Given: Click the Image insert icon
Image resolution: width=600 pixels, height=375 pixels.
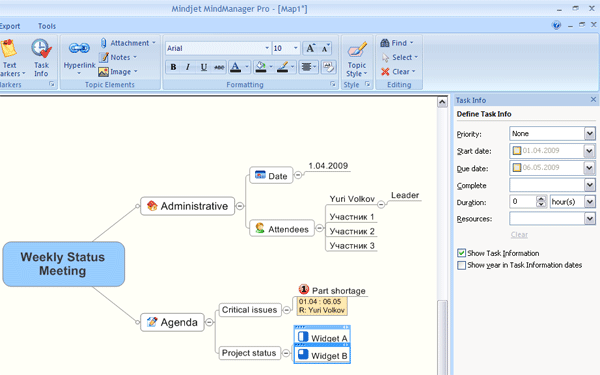Looking at the screenshot, I should [103, 72].
